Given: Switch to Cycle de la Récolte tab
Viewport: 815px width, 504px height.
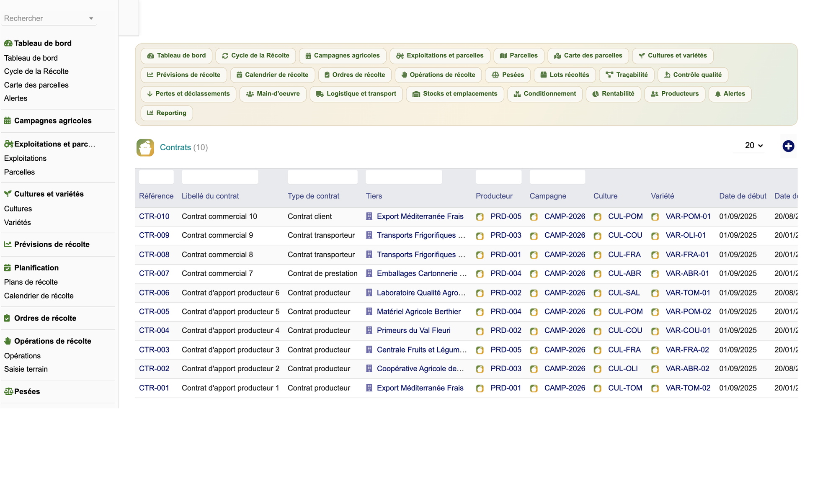Looking at the screenshot, I should tap(255, 56).
